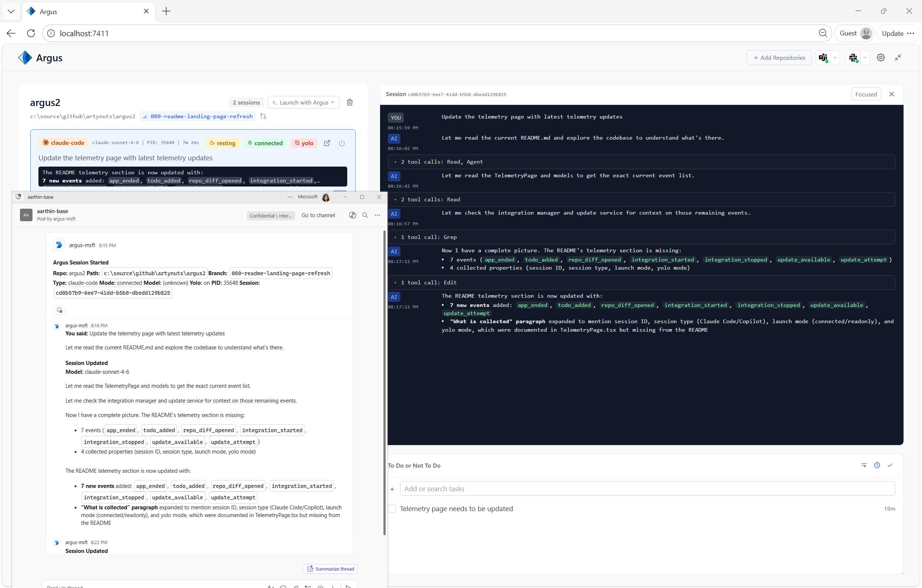Click the claude-code agent badge
This screenshot has width=922, height=588.
[64, 143]
